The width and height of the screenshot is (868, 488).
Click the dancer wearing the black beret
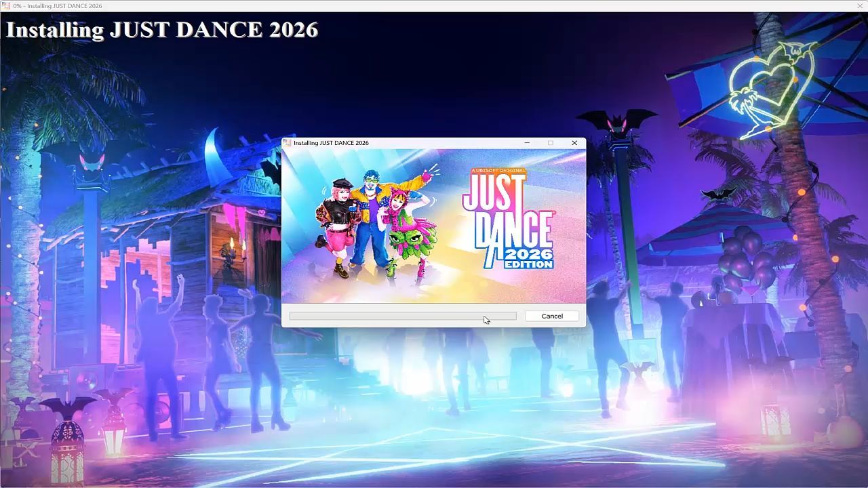click(x=338, y=224)
